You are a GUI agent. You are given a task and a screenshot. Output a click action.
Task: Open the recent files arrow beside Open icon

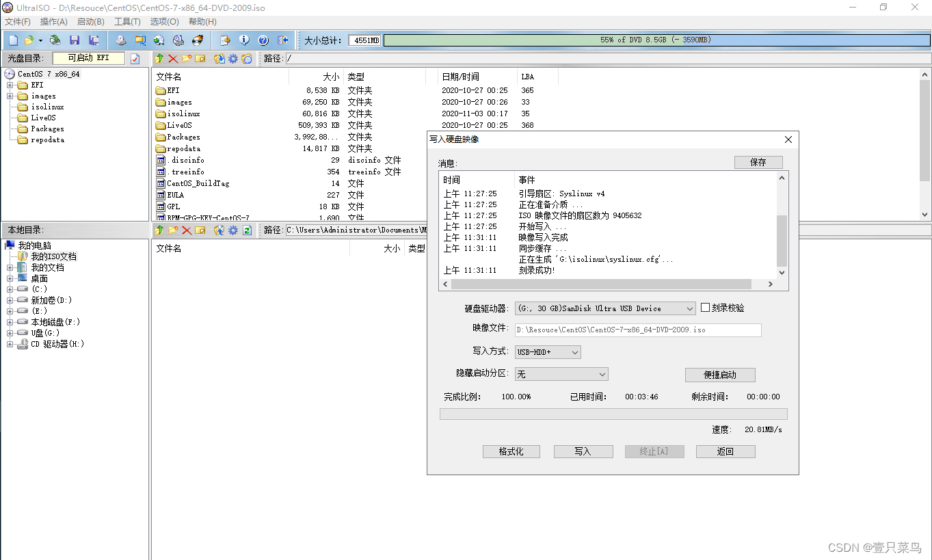click(40, 40)
